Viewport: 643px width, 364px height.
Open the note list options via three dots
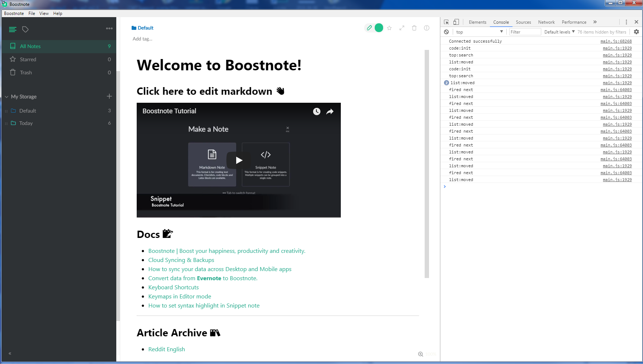tap(109, 28)
